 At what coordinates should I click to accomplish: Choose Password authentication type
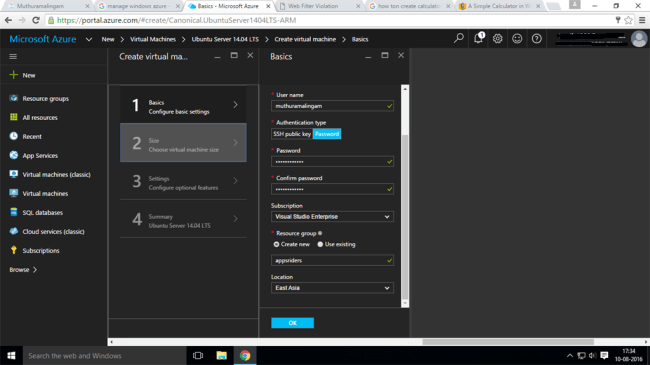[x=327, y=134]
